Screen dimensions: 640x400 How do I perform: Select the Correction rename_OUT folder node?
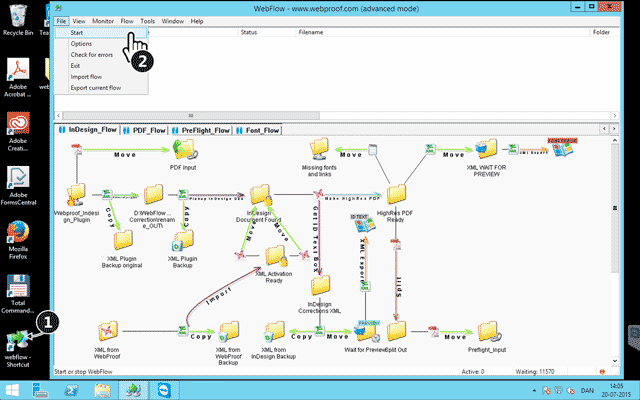153,194
